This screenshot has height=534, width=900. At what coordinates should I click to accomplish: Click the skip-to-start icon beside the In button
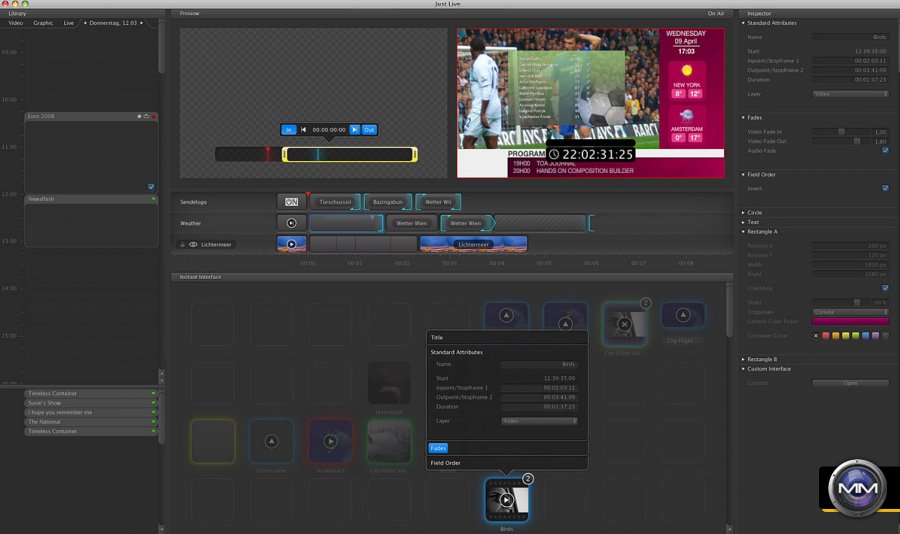point(303,130)
